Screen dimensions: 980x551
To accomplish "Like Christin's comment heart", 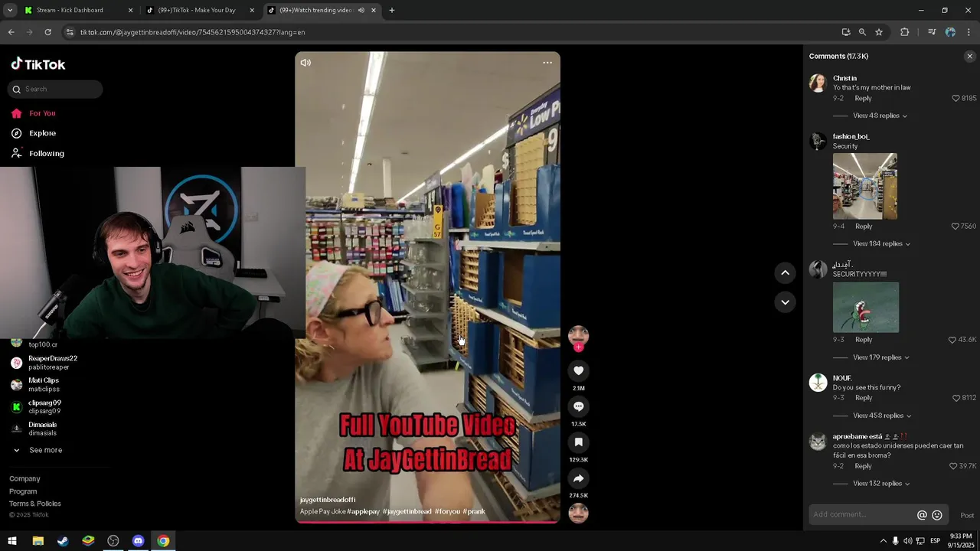I will click(x=955, y=98).
